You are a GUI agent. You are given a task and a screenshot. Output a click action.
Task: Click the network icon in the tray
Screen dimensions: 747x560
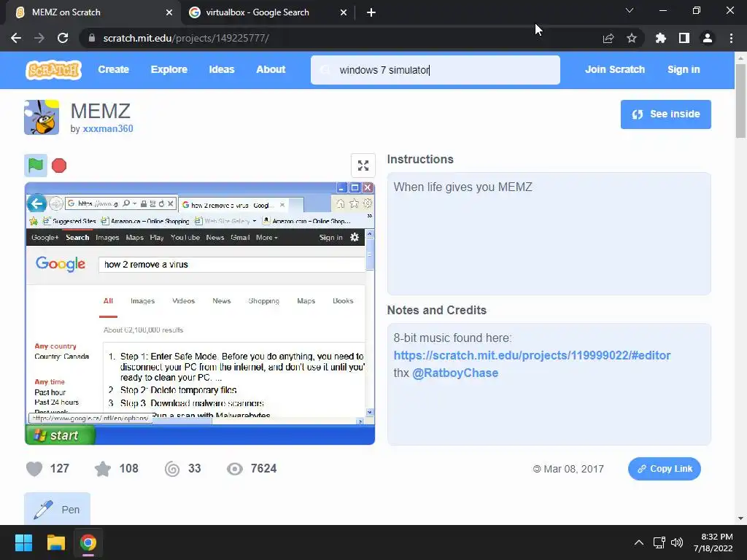(659, 542)
